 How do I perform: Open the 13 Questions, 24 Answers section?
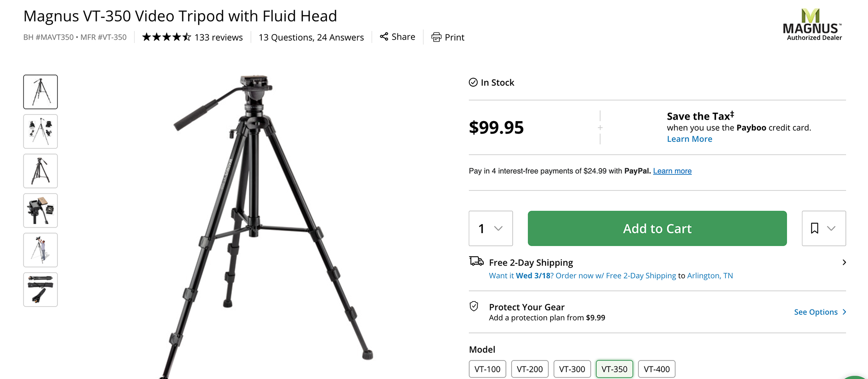click(x=311, y=37)
